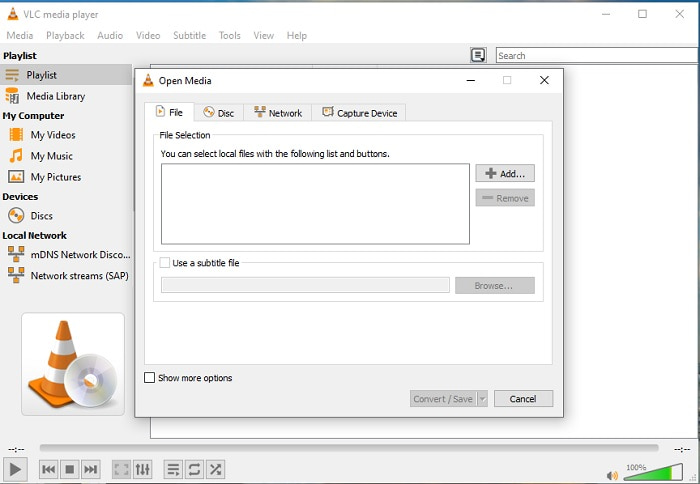Switch to the Disc tab

pyautogui.click(x=219, y=113)
